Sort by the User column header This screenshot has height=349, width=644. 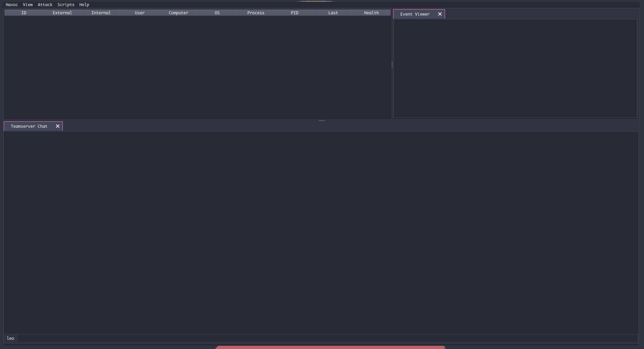coord(140,13)
